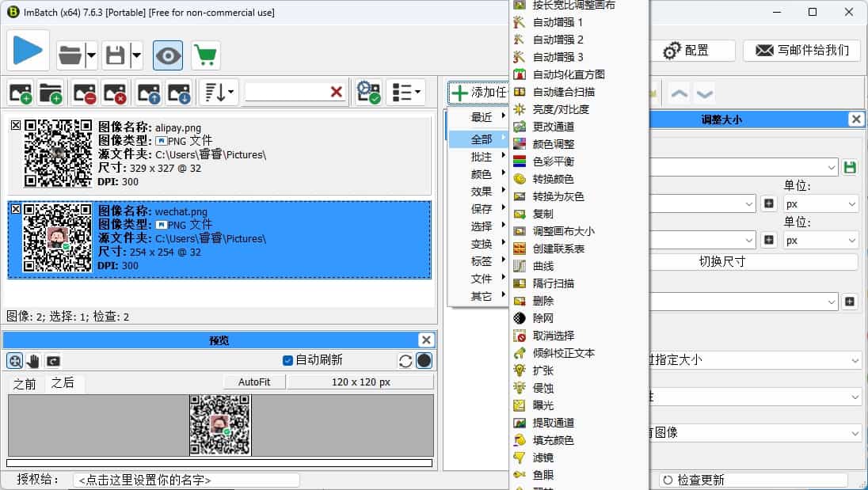This screenshot has width=868, height=490.
Task: Remove selected images with the red minus icon
Action: pos(85,93)
